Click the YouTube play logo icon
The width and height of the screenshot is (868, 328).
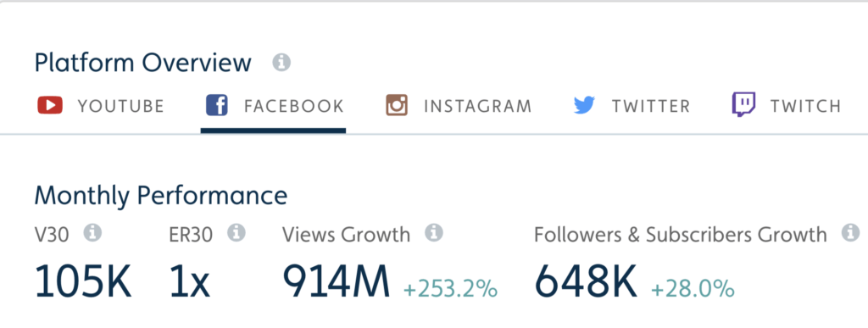point(50,105)
